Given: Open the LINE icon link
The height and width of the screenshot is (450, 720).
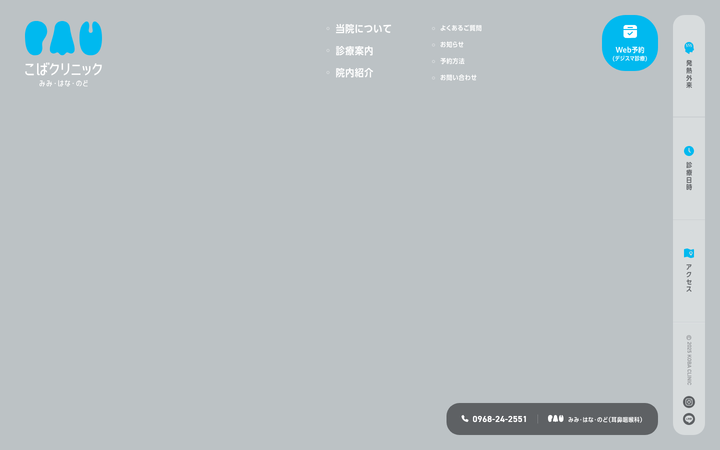Looking at the screenshot, I should tap(689, 419).
